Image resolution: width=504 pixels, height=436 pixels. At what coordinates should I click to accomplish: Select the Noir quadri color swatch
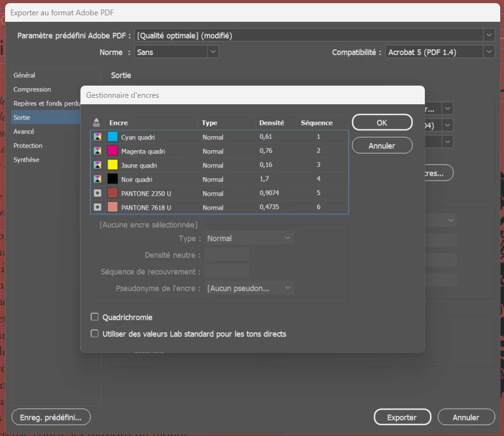112,179
